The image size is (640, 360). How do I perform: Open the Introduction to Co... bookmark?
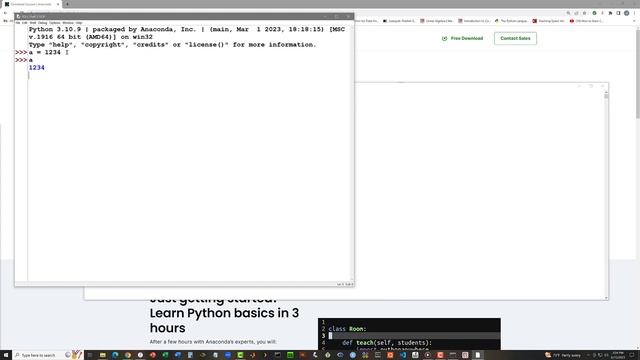(x=474, y=21)
